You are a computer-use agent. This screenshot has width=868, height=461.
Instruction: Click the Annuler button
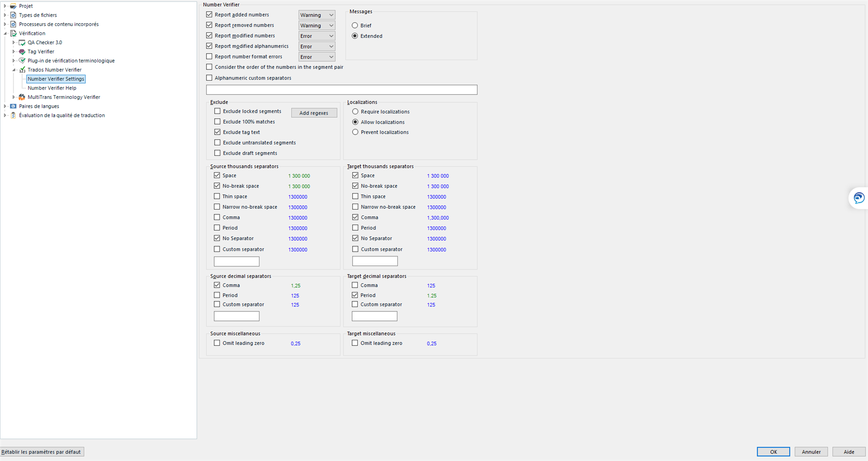point(811,452)
